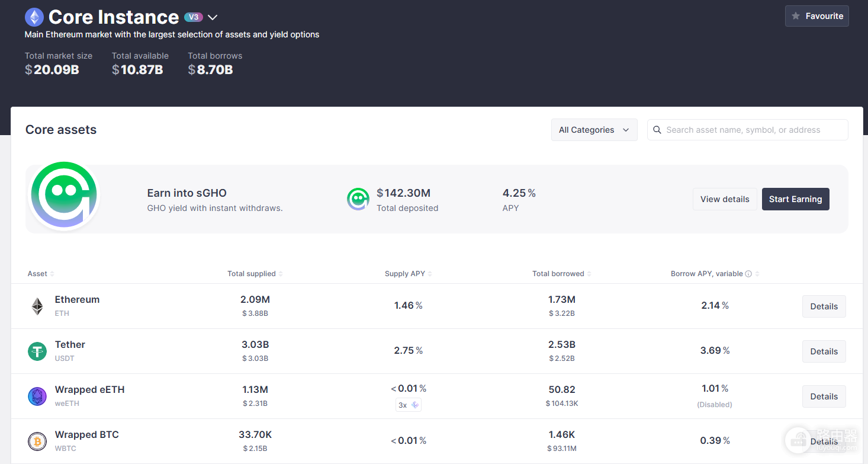Click the Earn into sGHO heading

(x=187, y=193)
